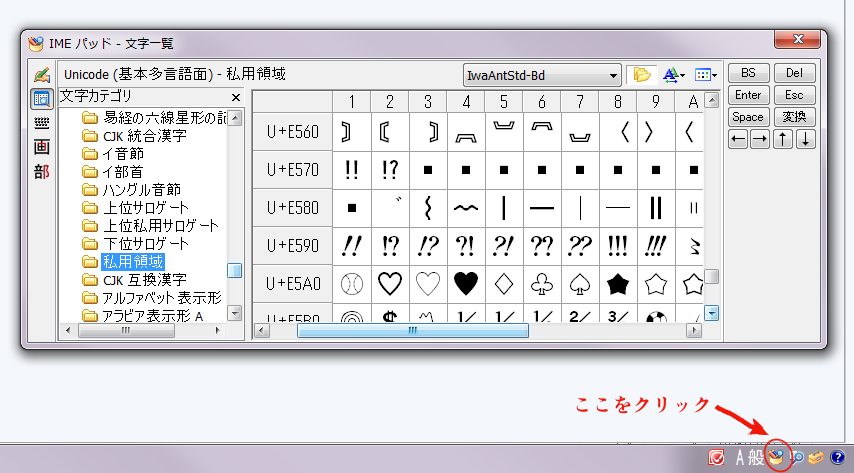
Task: Click the character grid horizontal scrollbar thumb
Action: (x=412, y=330)
